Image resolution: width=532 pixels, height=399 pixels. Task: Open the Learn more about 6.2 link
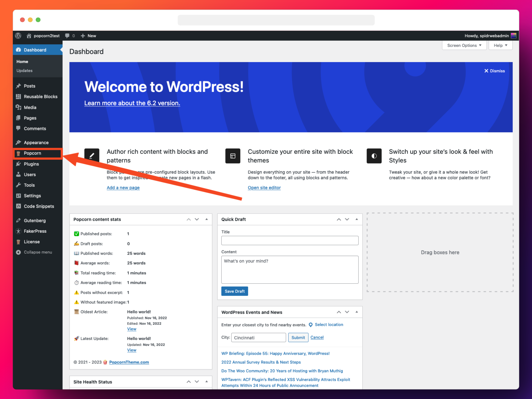tap(132, 103)
